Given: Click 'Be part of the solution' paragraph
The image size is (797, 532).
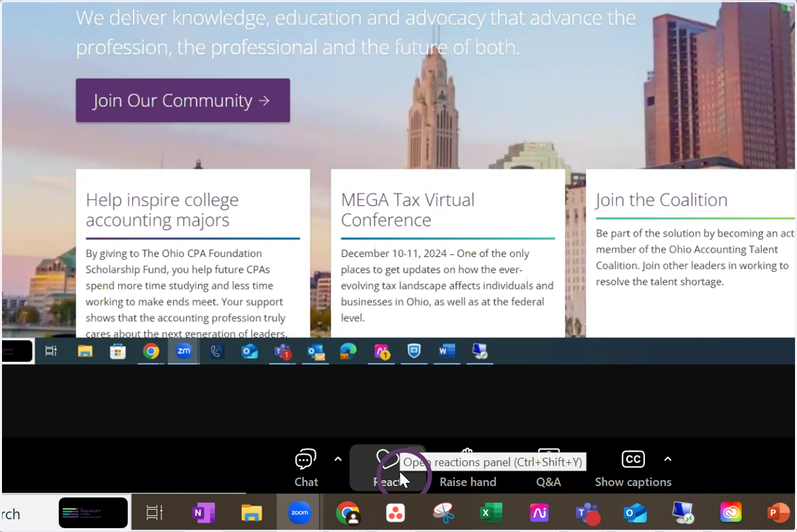Looking at the screenshot, I should coord(695,257).
